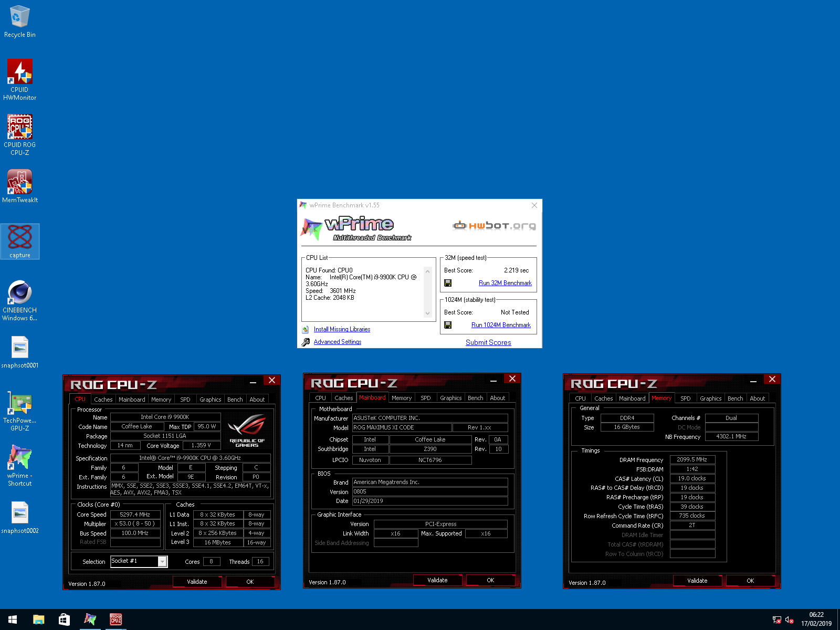Open SPD tab in left CPU-Z window
This screenshot has height=630, width=840.
(x=185, y=400)
